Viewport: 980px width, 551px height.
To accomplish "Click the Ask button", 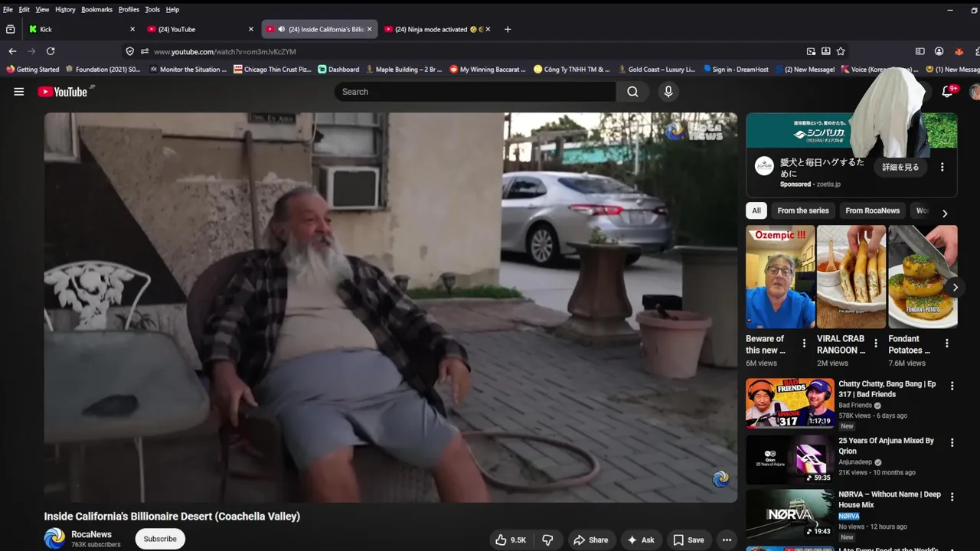I will click(x=641, y=540).
